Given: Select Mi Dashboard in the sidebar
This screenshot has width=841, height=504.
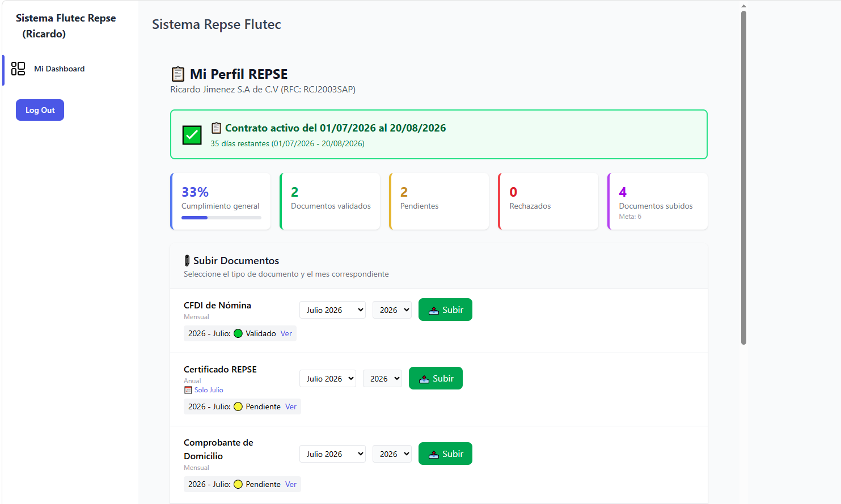Looking at the screenshot, I should (x=60, y=69).
